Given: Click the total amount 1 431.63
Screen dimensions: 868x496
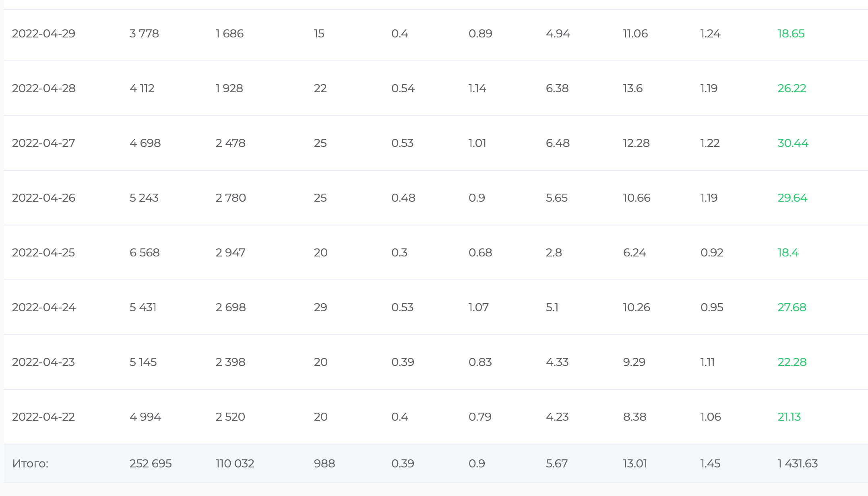Looking at the screenshot, I should coord(797,463).
